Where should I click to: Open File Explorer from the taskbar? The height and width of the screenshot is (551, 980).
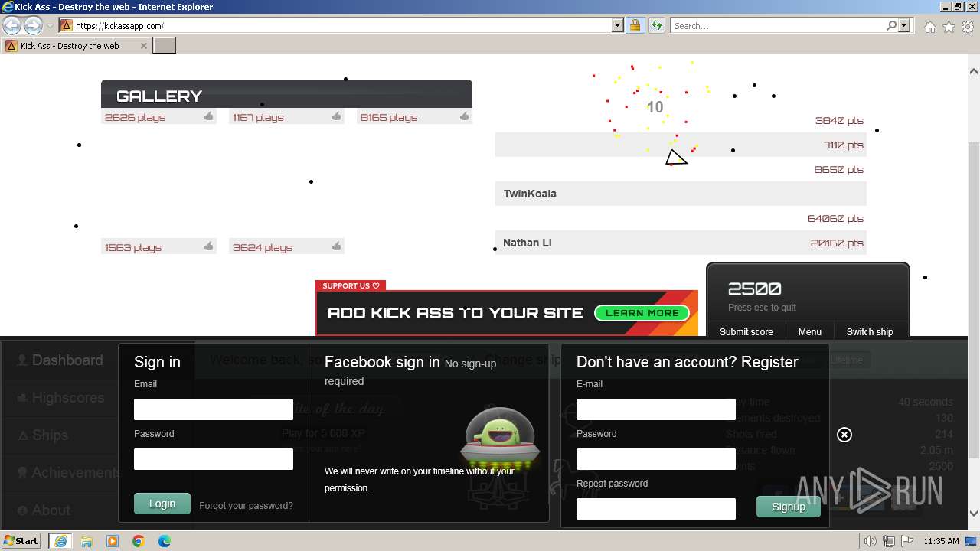point(87,541)
